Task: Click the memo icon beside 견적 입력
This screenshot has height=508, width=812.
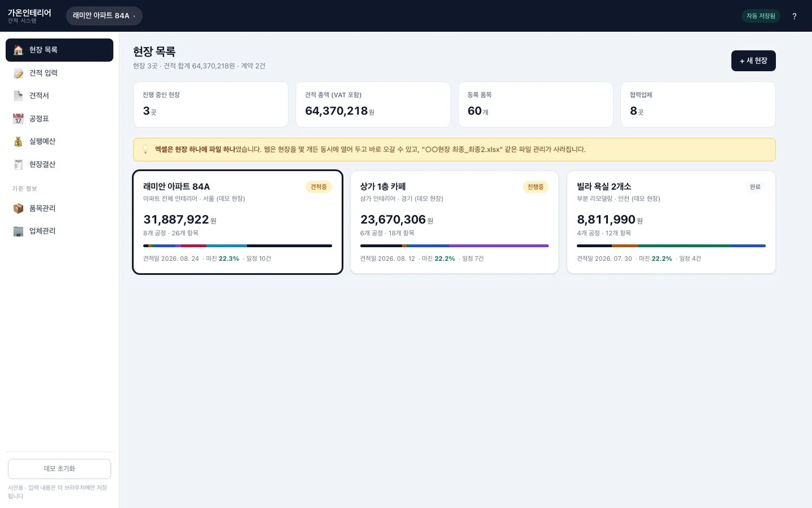Action: (18, 73)
